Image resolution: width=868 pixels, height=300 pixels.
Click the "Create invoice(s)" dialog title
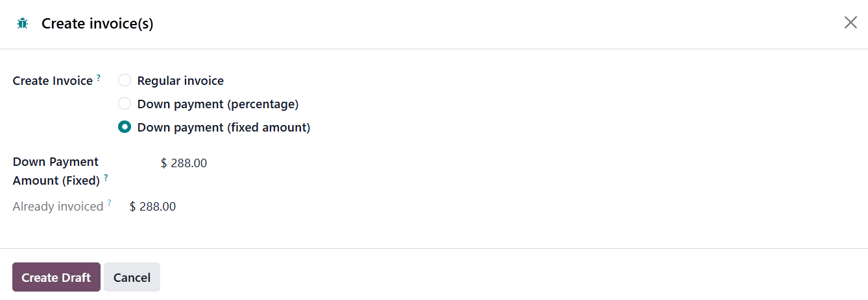[97, 24]
